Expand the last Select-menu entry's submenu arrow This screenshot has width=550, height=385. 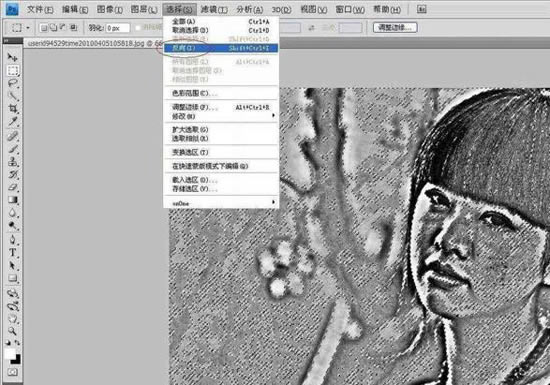point(273,202)
